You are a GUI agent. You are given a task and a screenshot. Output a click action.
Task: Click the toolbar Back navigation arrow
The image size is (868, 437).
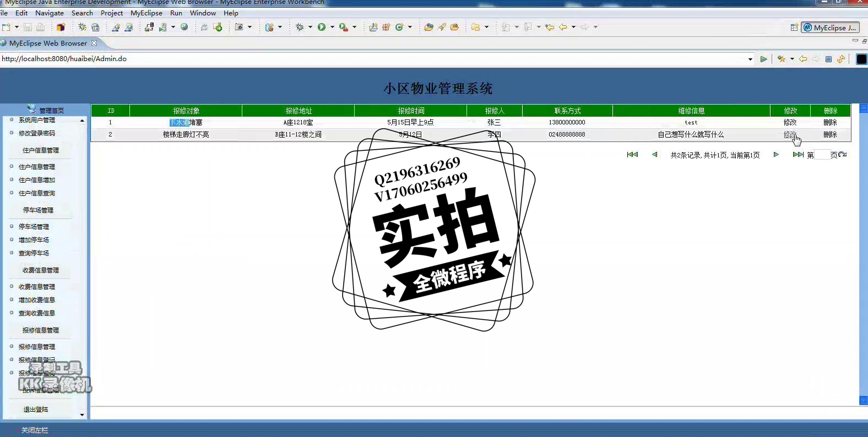(x=563, y=27)
